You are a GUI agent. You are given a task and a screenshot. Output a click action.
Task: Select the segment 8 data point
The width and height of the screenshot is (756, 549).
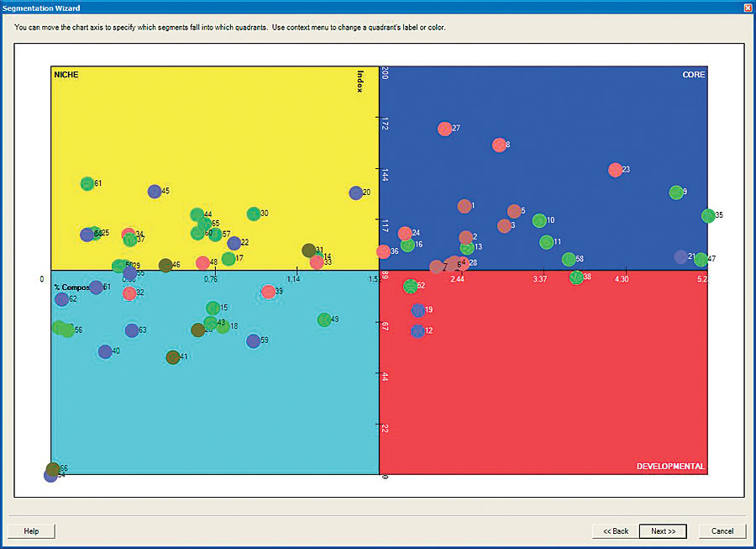(x=499, y=145)
